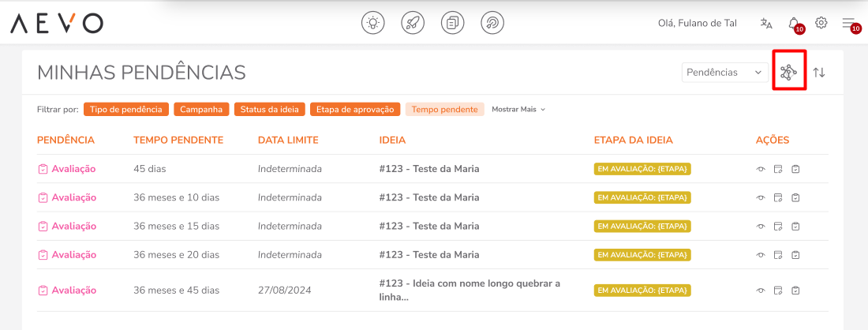Viewport: 868px width, 330px height.
Task: Click the network graph icon beside Pendências dropdown
Action: (x=788, y=72)
